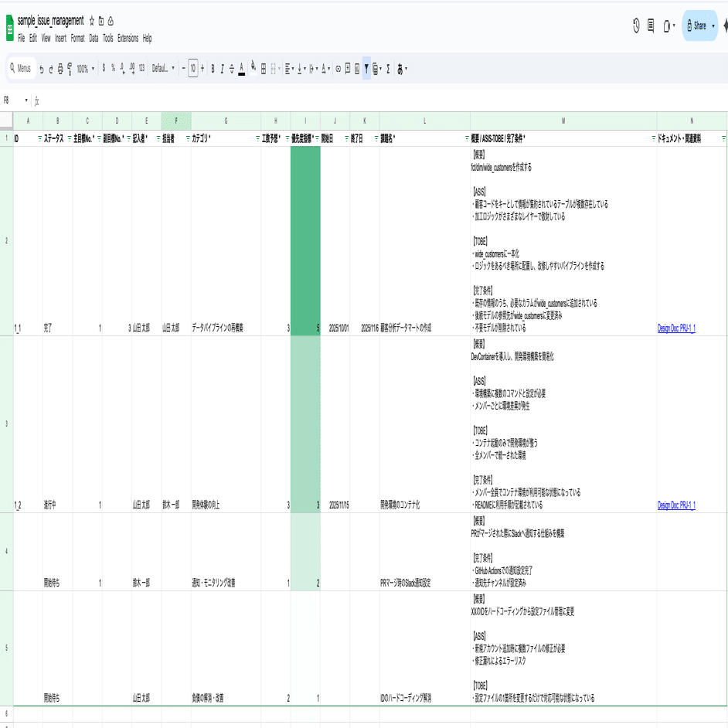This screenshot has width=728, height=728.
Task: Apply currency formatting icon
Action: click(102, 69)
